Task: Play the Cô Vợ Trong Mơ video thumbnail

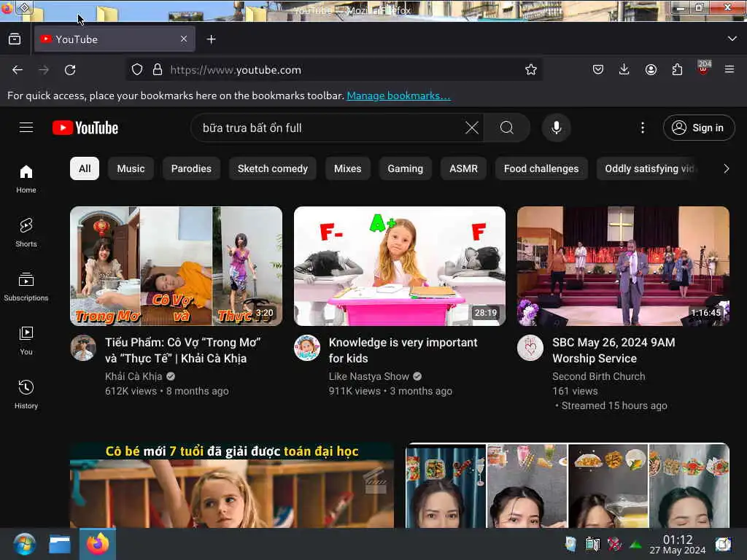Action: (x=176, y=265)
